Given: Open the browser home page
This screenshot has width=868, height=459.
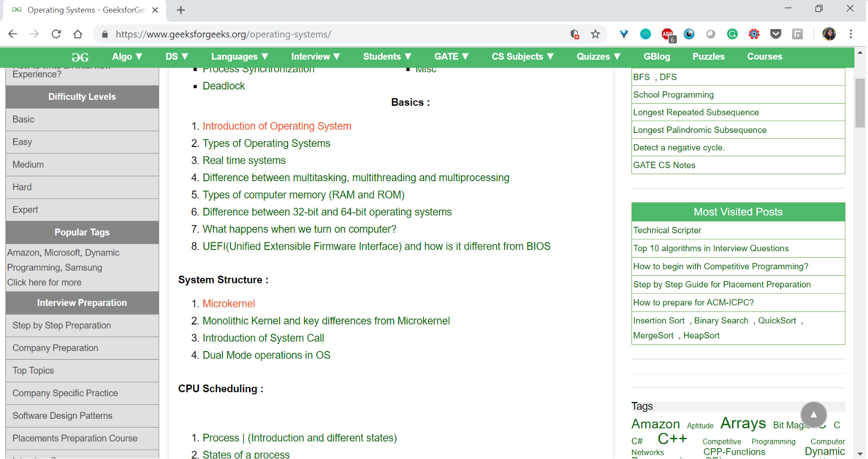Looking at the screenshot, I should coord(78,34).
